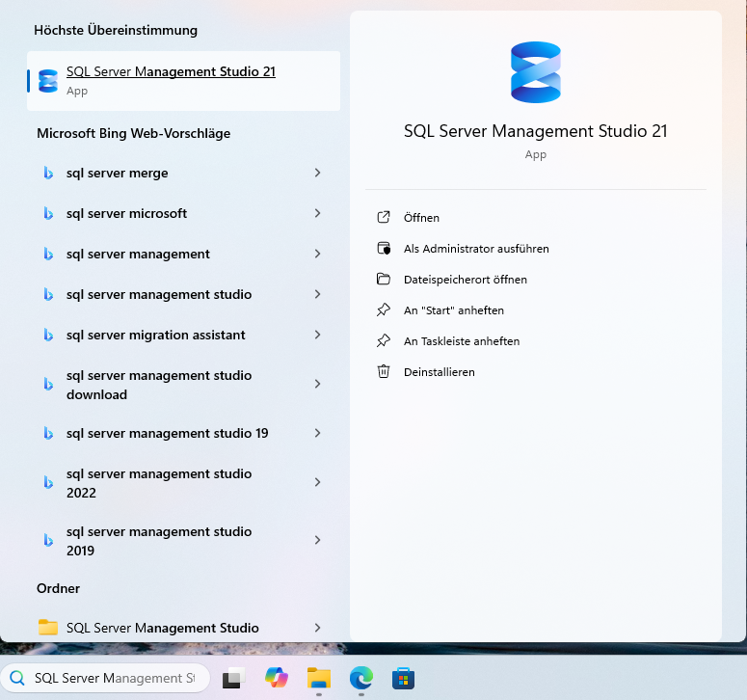This screenshot has width=747, height=700.
Task: Choose Dateispeicherort öffnen
Action: pyautogui.click(x=536, y=280)
